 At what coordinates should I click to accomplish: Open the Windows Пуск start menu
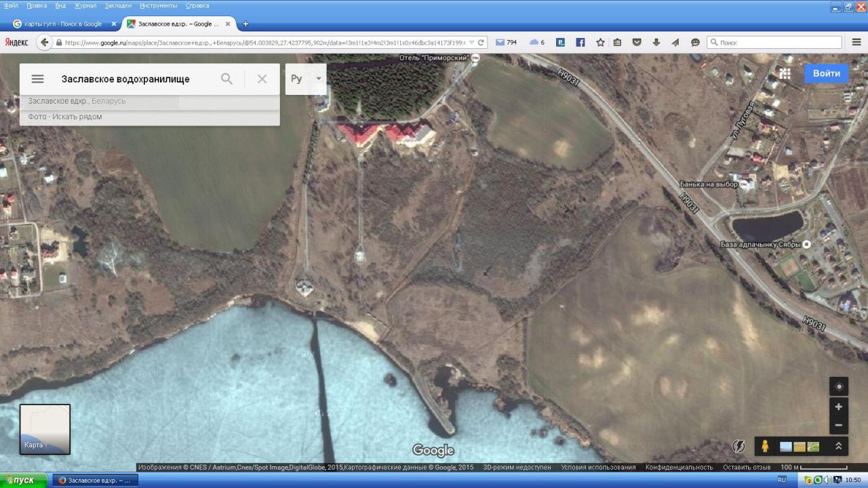[x=23, y=480]
